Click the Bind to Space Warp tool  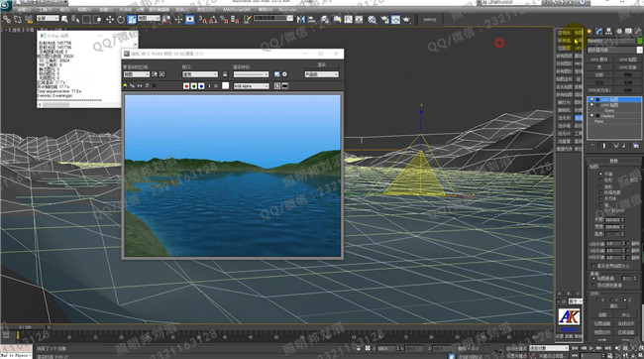(x=29, y=19)
